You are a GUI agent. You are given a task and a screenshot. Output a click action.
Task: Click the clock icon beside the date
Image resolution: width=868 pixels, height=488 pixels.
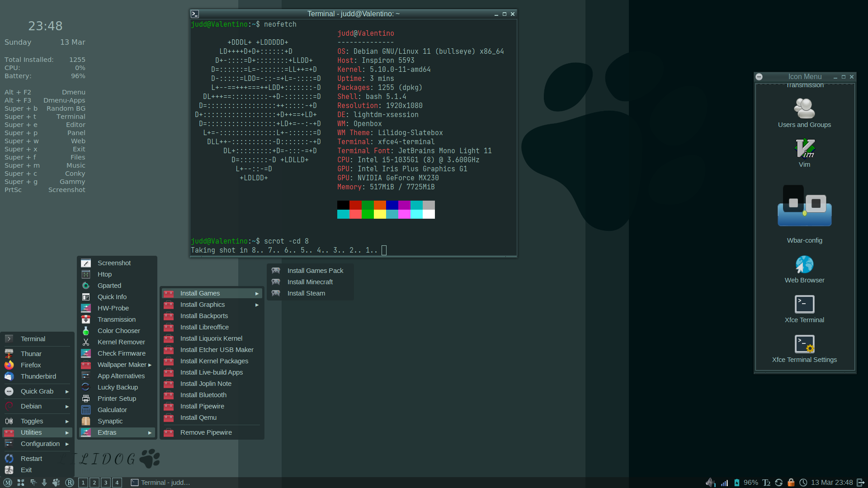tap(803, 483)
